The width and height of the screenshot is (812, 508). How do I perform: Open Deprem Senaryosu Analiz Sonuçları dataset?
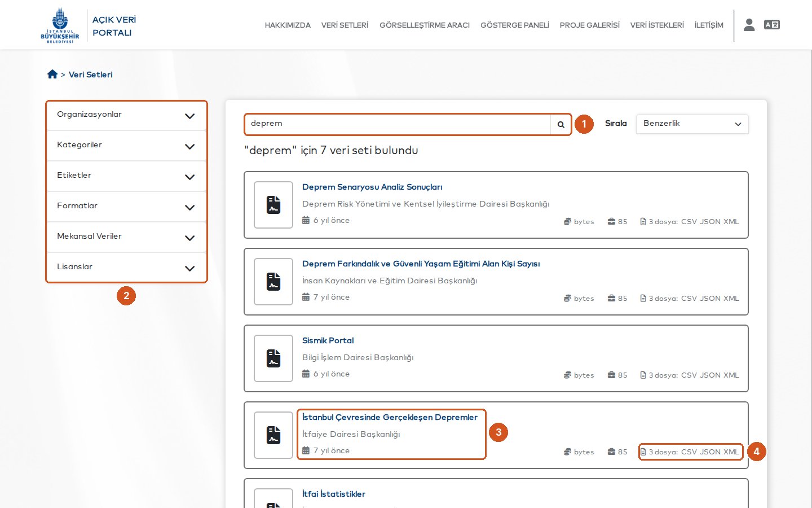tap(372, 187)
